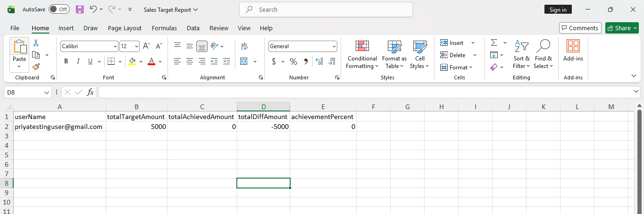Click the Delete cells button
This screenshot has height=214, width=644.
(x=458, y=55)
